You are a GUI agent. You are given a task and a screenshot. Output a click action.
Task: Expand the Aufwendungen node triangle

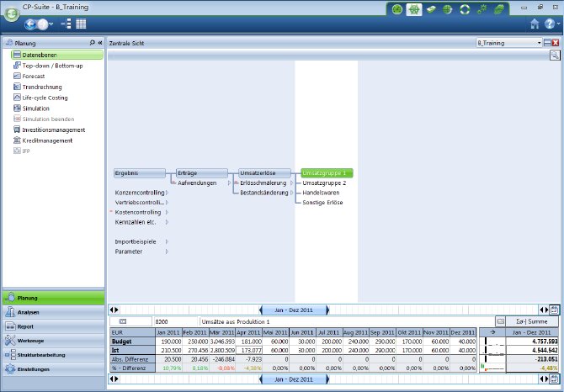click(x=229, y=183)
